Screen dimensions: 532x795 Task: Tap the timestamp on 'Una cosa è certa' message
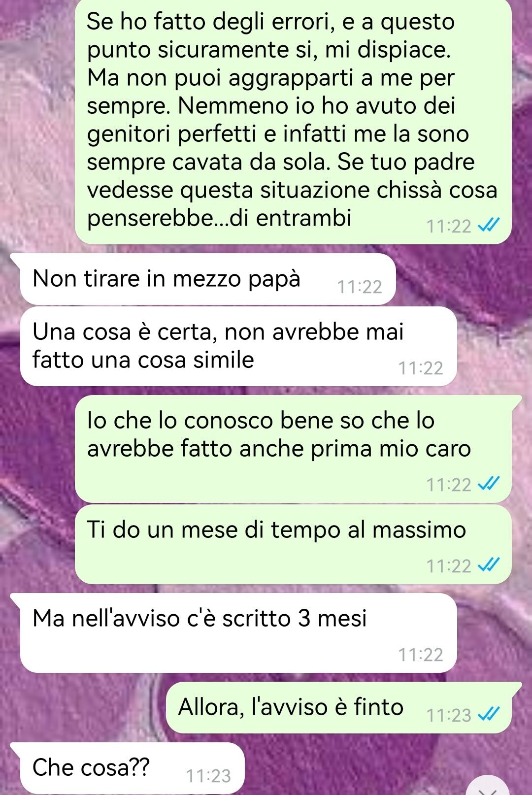tap(421, 368)
